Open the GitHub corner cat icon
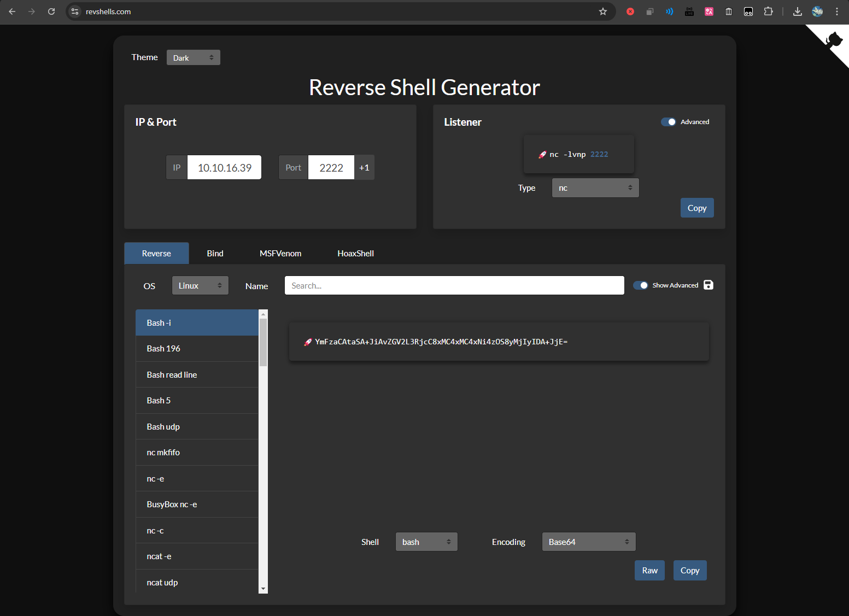The width and height of the screenshot is (849, 616). [833, 40]
